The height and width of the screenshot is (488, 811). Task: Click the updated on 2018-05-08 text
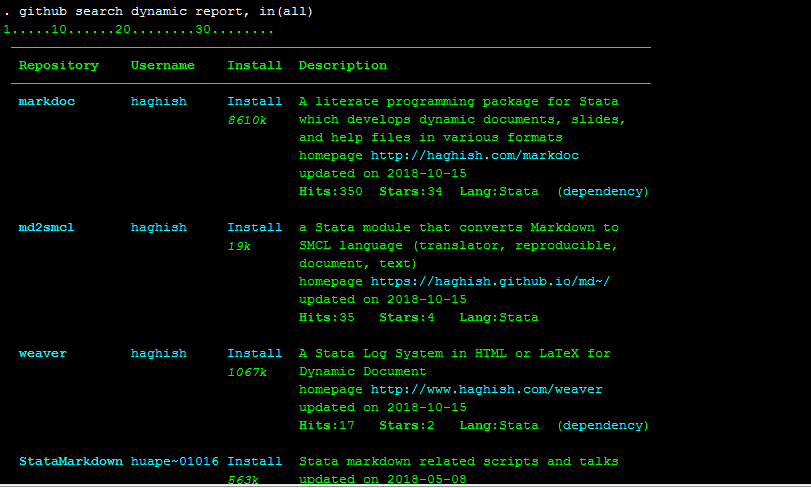(383, 479)
